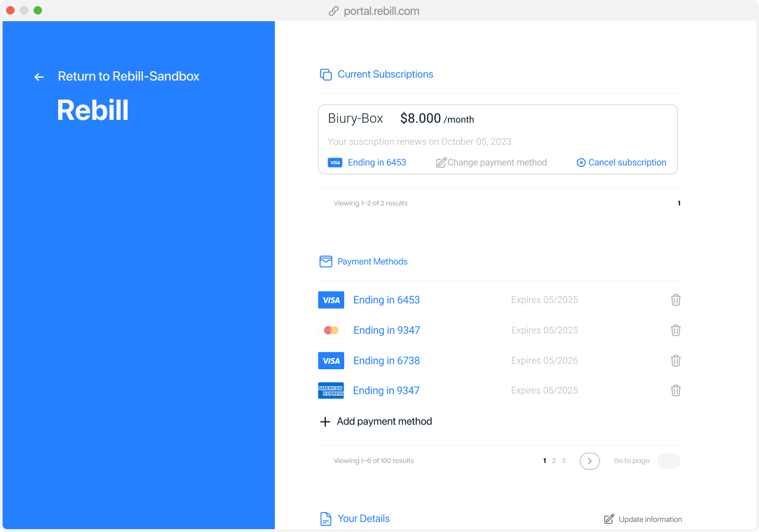Delete the American Express ending in 9347
Screen dimensions: 759x532
point(675,390)
